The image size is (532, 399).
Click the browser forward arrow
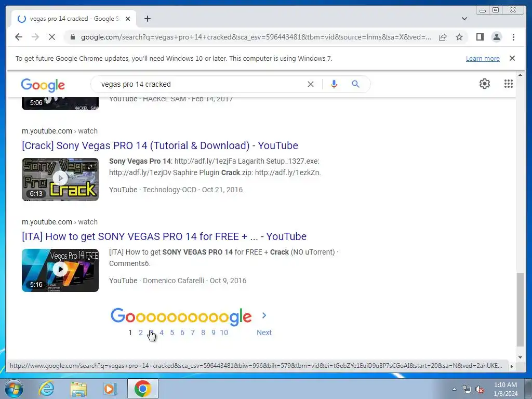[x=35, y=37]
